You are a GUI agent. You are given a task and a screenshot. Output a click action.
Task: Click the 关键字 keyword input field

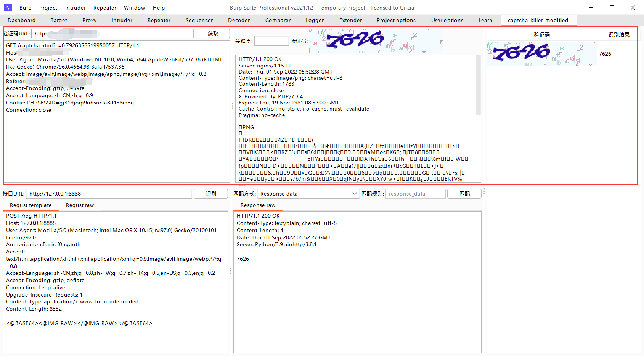point(271,41)
